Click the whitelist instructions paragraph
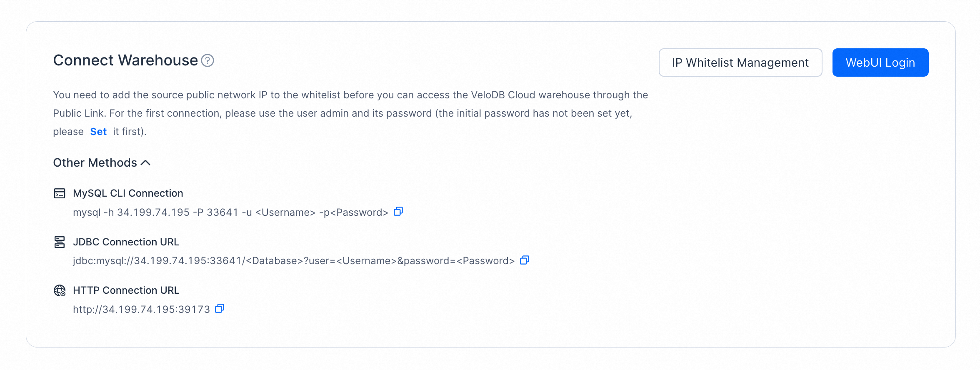 click(x=350, y=113)
